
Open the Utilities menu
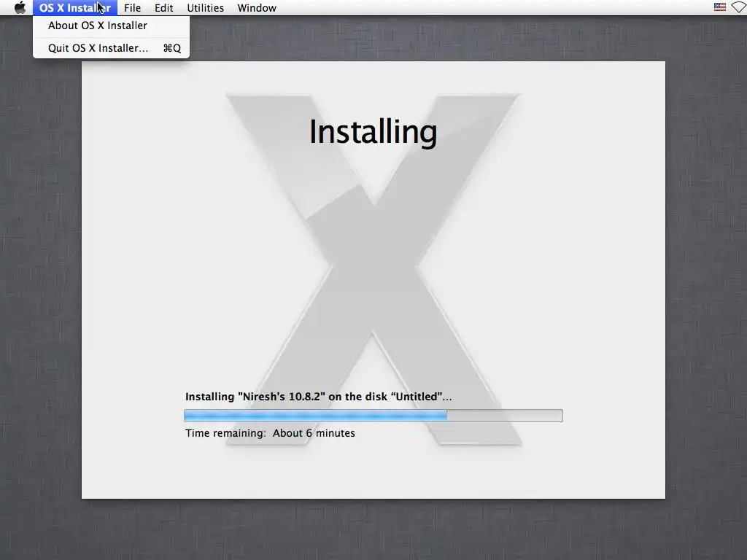tap(205, 7)
